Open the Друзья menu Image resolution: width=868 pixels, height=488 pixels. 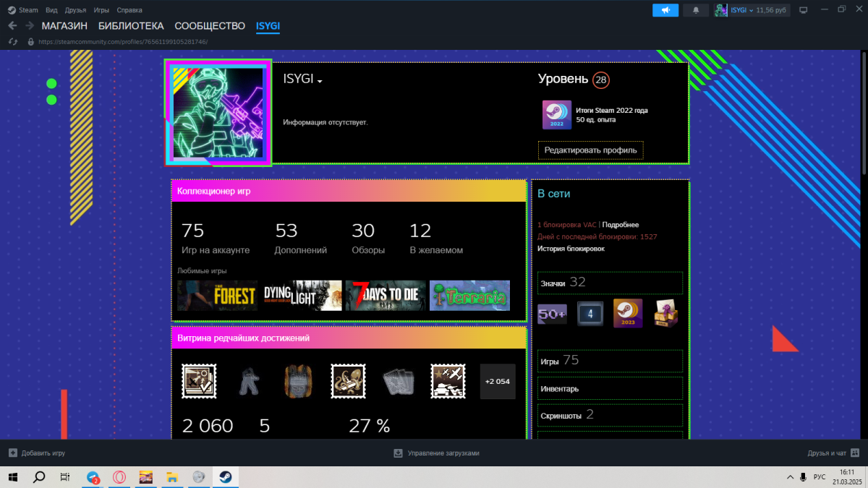[x=75, y=10]
